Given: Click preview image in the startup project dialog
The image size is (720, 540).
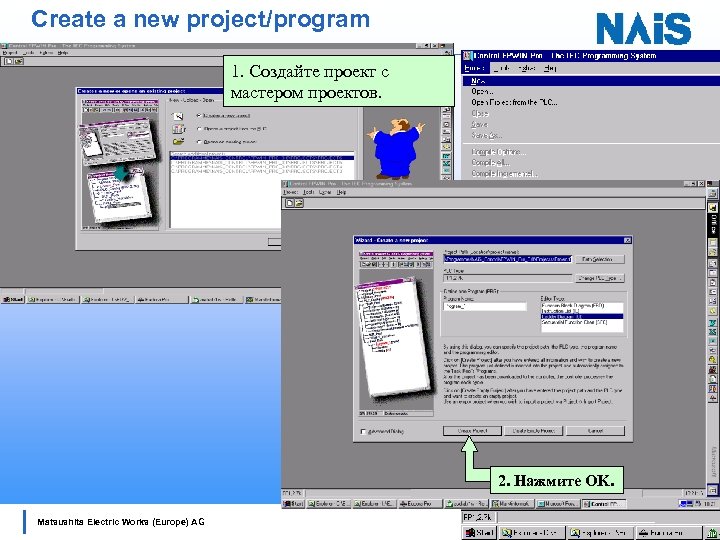Looking at the screenshot, I should point(119,164).
